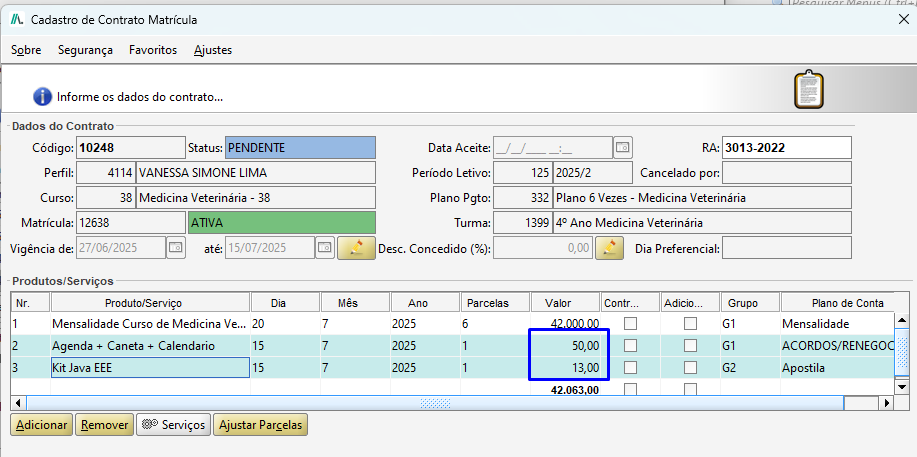917x457 pixels.
Task: Open the Serviços button
Action: click(174, 425)
